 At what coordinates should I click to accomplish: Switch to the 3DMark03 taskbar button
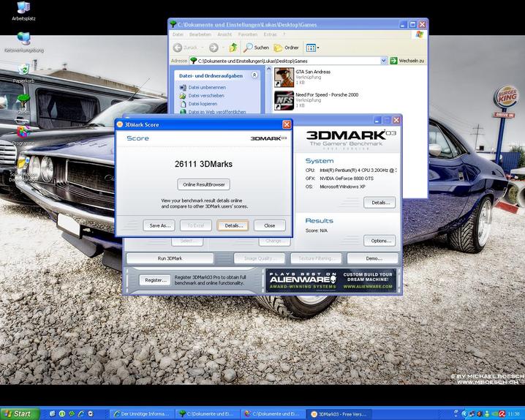click(x=340, y=413)
